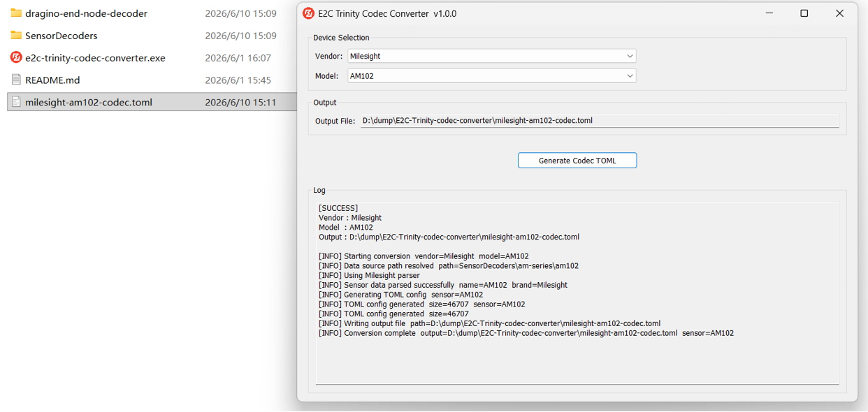
Task: Open the Vendor dropdown showing Milesight
Action: click(x=491, y=56)
